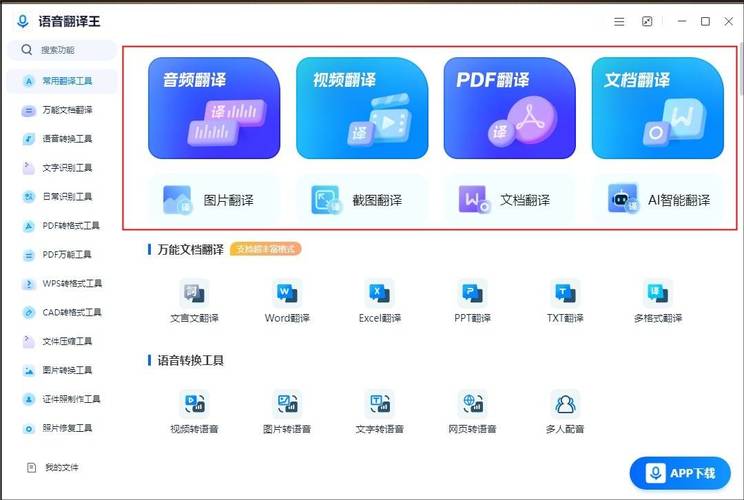Go to 证件照制作工具 sidebar category

[x=62, y=399]
